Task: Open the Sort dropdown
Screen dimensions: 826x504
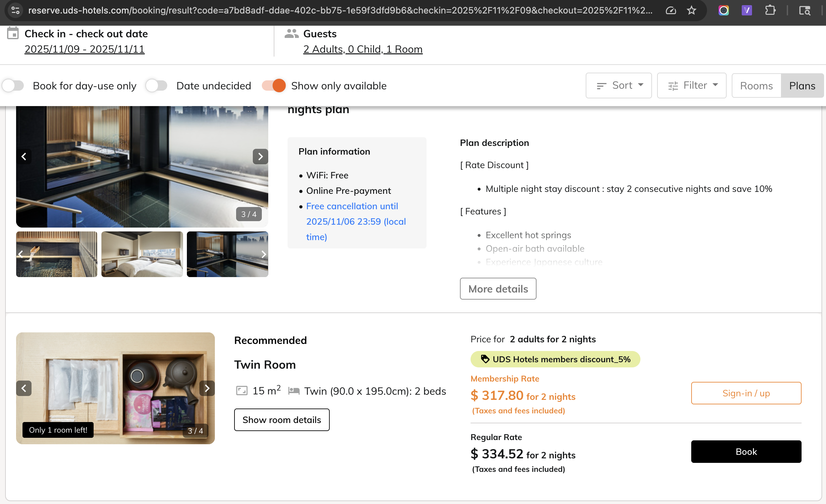Action: pos(619,85)
